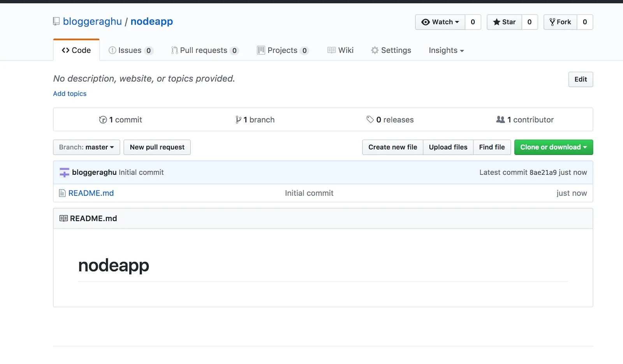623x364 pixels.
Task: Open the Clone or download dropdown
Action: click(554, 147)
